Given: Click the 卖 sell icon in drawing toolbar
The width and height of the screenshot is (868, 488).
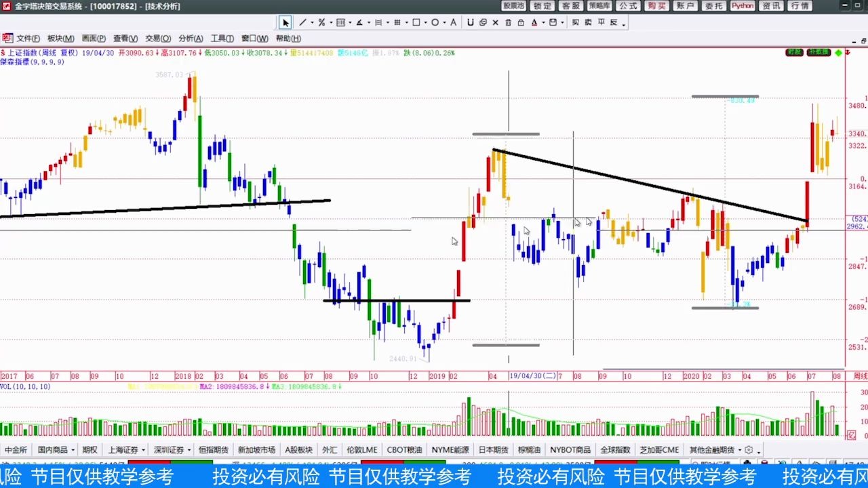Looking at the screenshot, I should coord(588,22).
